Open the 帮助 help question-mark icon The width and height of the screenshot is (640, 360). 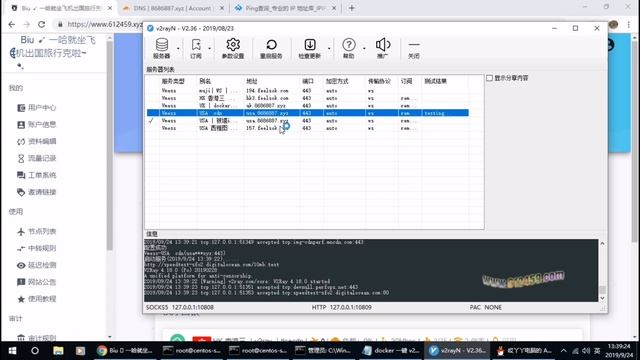click(349, 44)
